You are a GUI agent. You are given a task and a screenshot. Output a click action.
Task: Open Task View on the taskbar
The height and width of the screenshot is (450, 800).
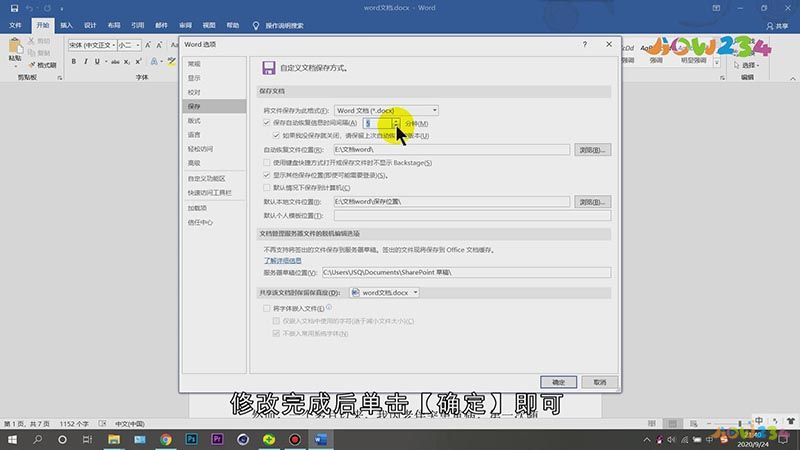[x=87, y=439]
